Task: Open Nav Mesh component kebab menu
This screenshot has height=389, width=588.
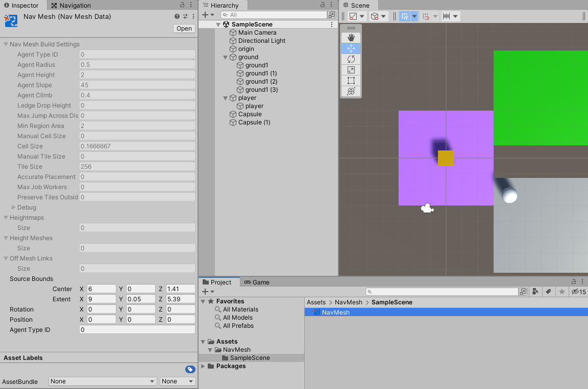Action: (193, 16)
